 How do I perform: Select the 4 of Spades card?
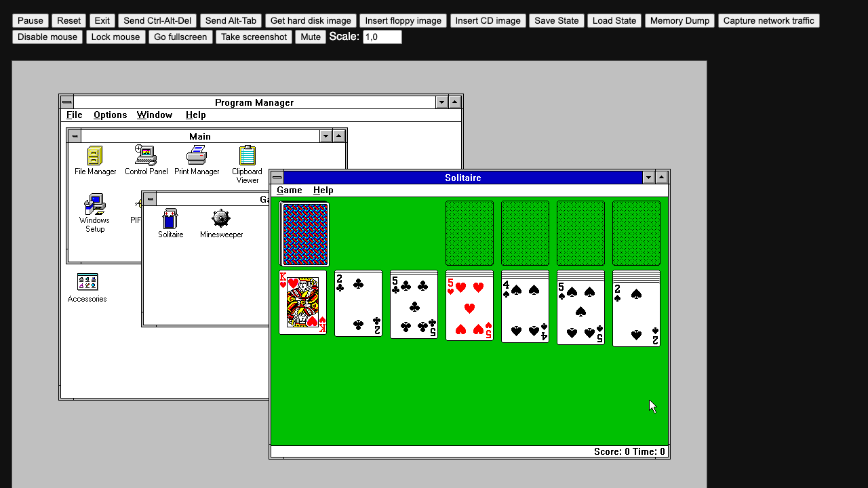click(526, 310)
